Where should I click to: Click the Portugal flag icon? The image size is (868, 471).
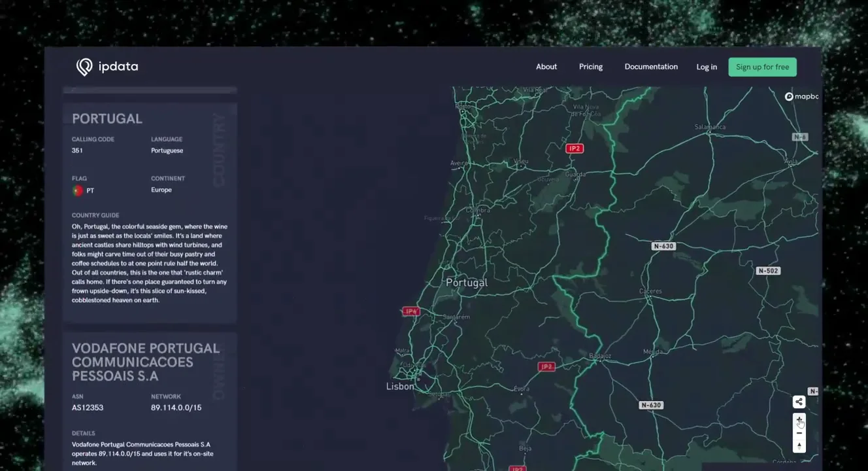[x=78, y=190]
